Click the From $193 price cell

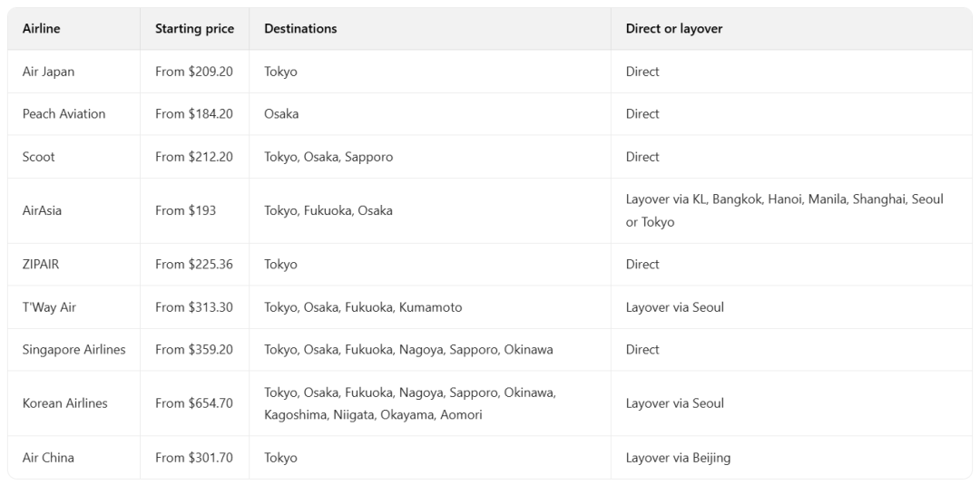pyautogui.click(x=185, y=210)
